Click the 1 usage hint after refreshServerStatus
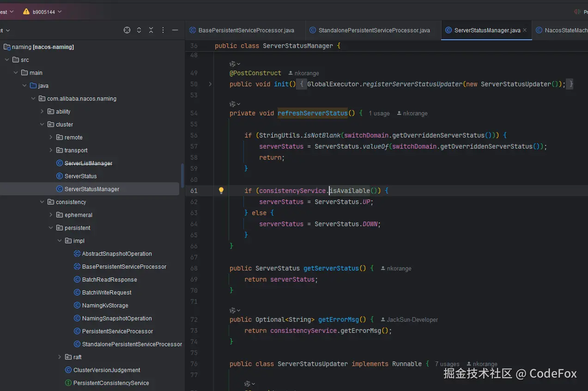Viewport: 588px width, 391px height. tap(379, 114)
